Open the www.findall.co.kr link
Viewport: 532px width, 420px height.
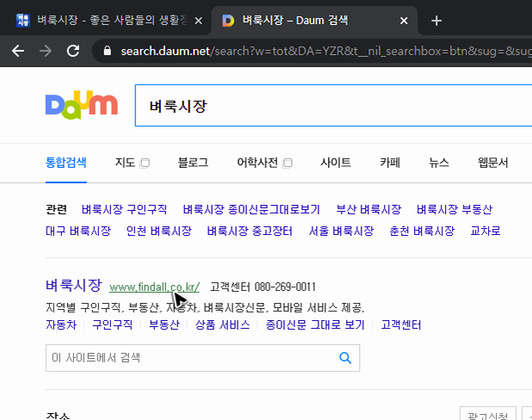(x=154, y=287)
